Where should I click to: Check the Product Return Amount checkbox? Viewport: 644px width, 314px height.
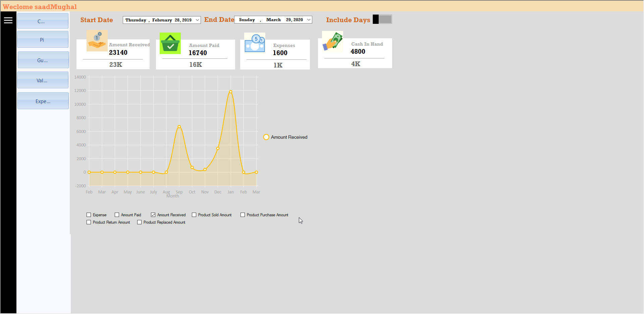pos(89,222)
